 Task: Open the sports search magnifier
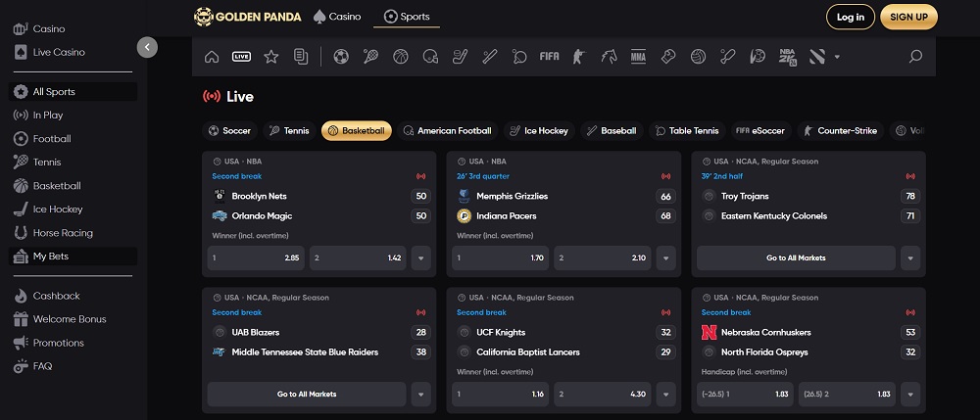pyautogui.click(x=915, y=57)
